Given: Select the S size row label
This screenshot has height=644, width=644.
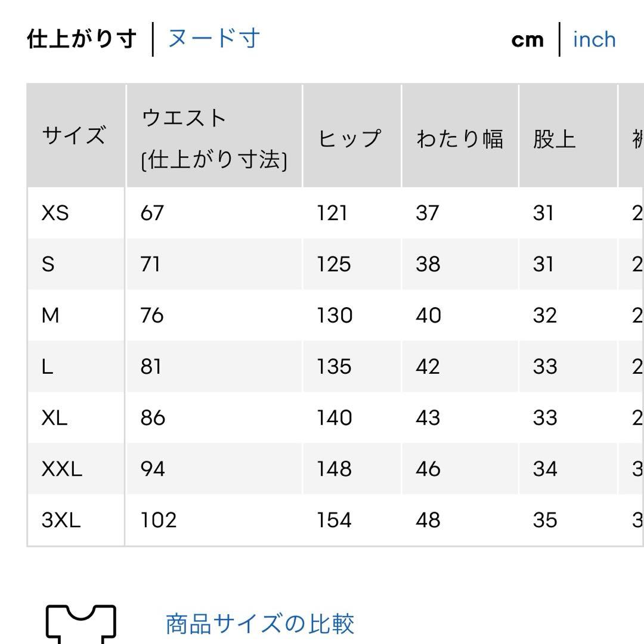Looking at the screenshot, I should click(x=48, y=264).
